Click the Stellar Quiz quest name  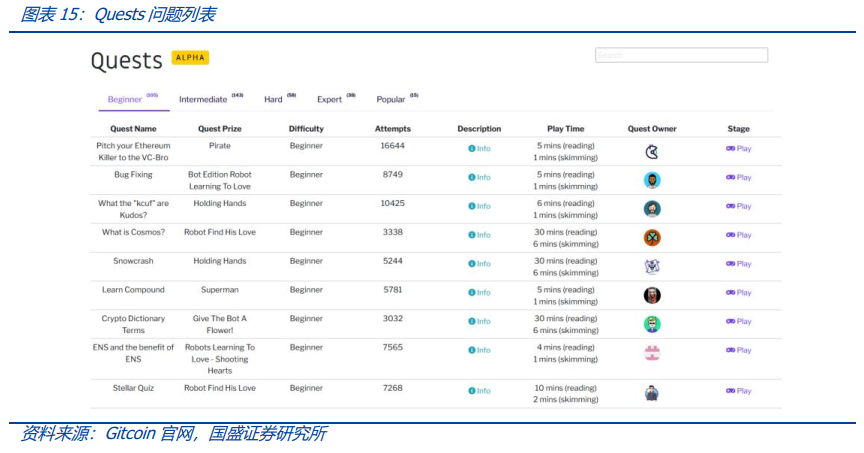click(133, 388)
